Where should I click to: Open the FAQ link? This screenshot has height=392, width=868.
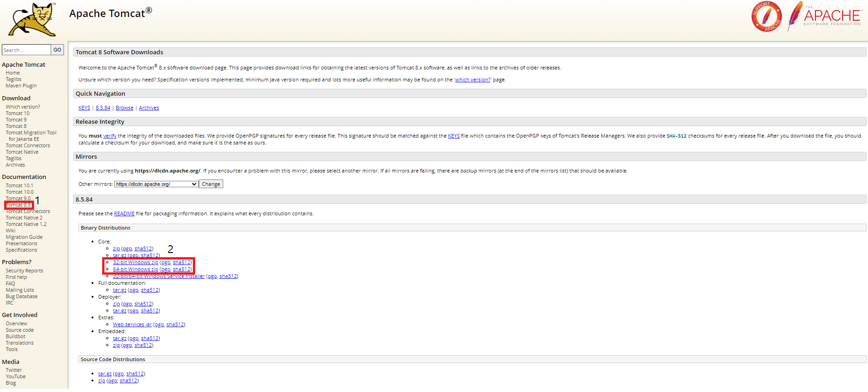coord(10,283)
